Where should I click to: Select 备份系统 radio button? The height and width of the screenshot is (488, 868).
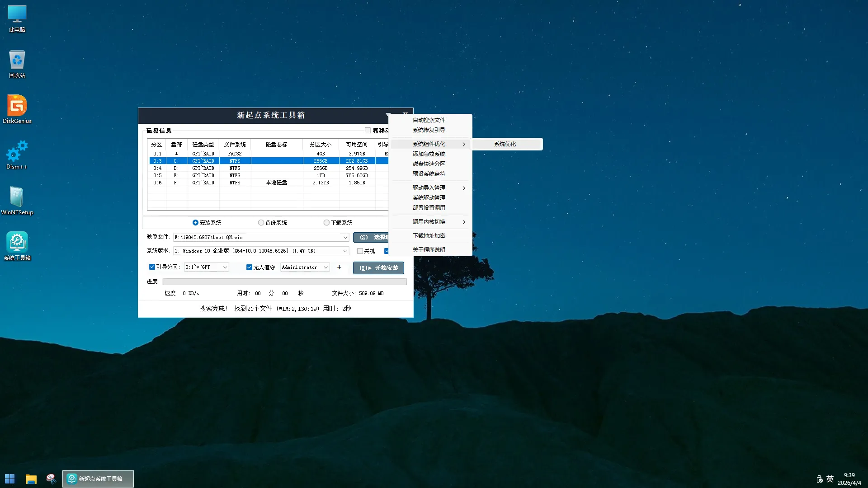pyautogui.click(x=261, y=223)
